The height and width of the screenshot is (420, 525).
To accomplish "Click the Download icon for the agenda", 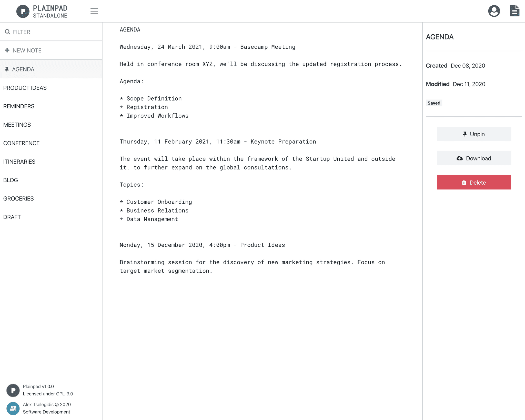I will point(460,158).
